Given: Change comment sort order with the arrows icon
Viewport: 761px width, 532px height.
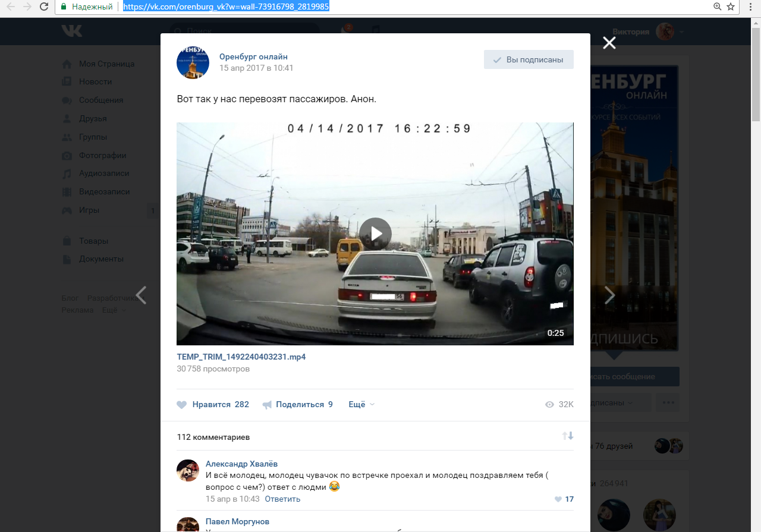Looking at the screenshot, I should pyautogui.click(x=568, y=436).
